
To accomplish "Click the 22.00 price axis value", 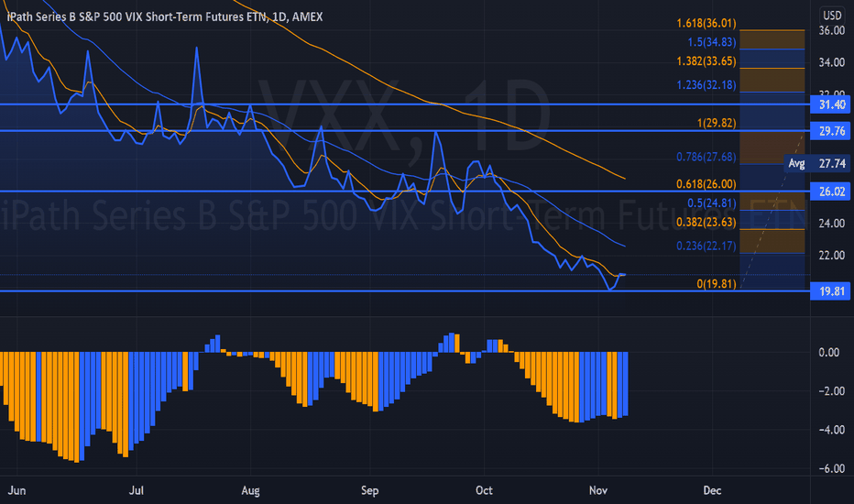I will (832, 255).
